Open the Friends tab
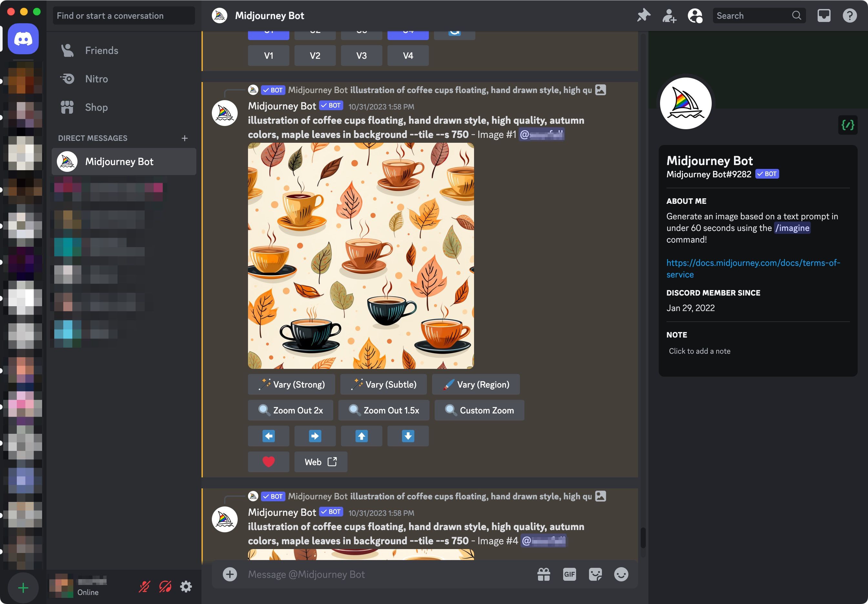 (101, 50)
